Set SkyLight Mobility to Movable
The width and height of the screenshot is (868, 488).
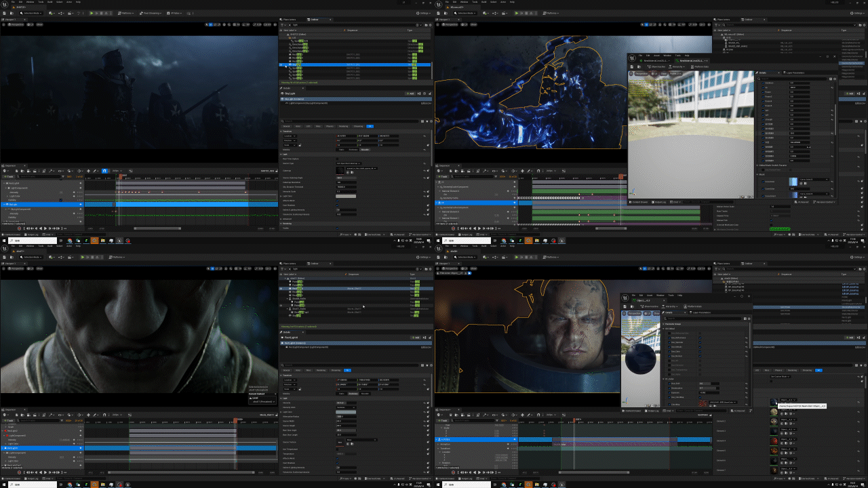click(x=365, y=149)
